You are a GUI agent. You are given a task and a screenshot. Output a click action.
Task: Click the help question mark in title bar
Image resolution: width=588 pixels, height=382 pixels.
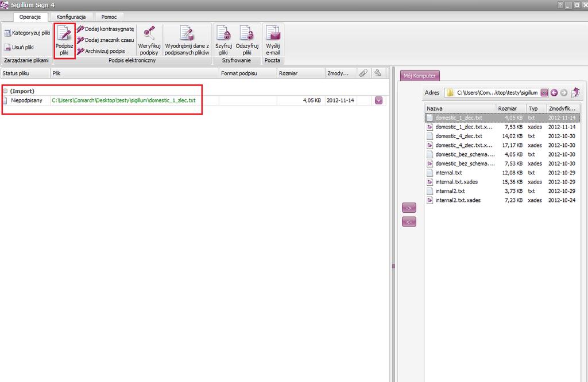560,5
